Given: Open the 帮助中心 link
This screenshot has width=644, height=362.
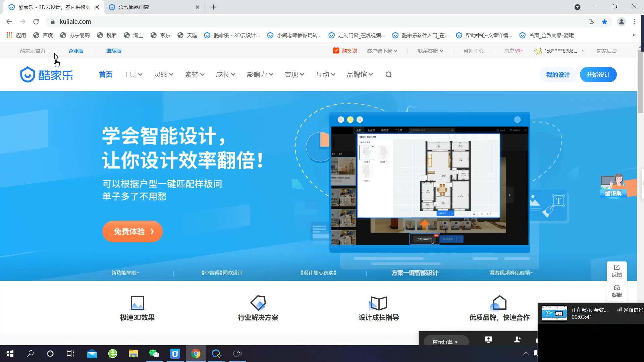Looking at the screenshot, I should coord(473,51).
